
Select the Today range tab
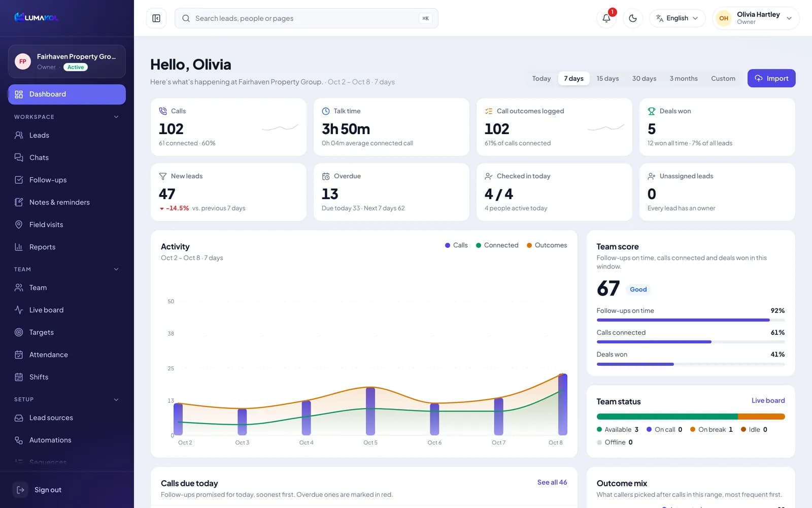(x=542, y=78)
